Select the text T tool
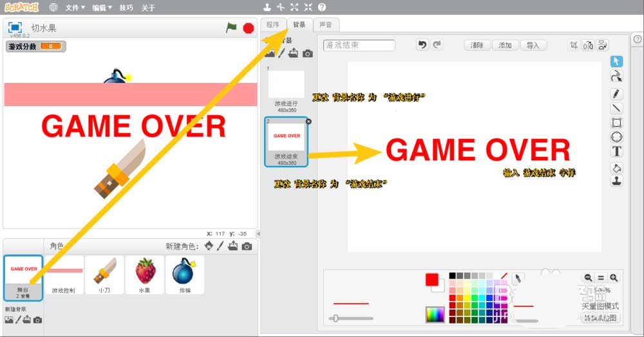The image size is (644, 337). tap(616, 151)
